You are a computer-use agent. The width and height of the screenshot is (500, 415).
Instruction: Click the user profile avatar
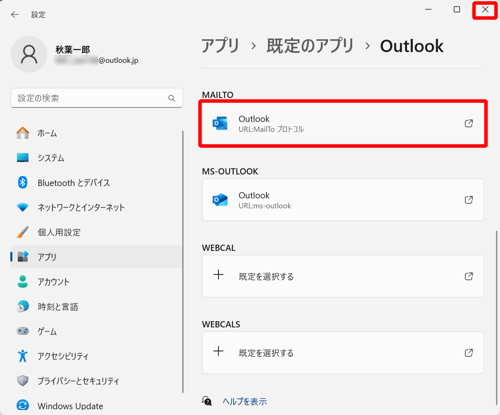(x=29, y=54)
